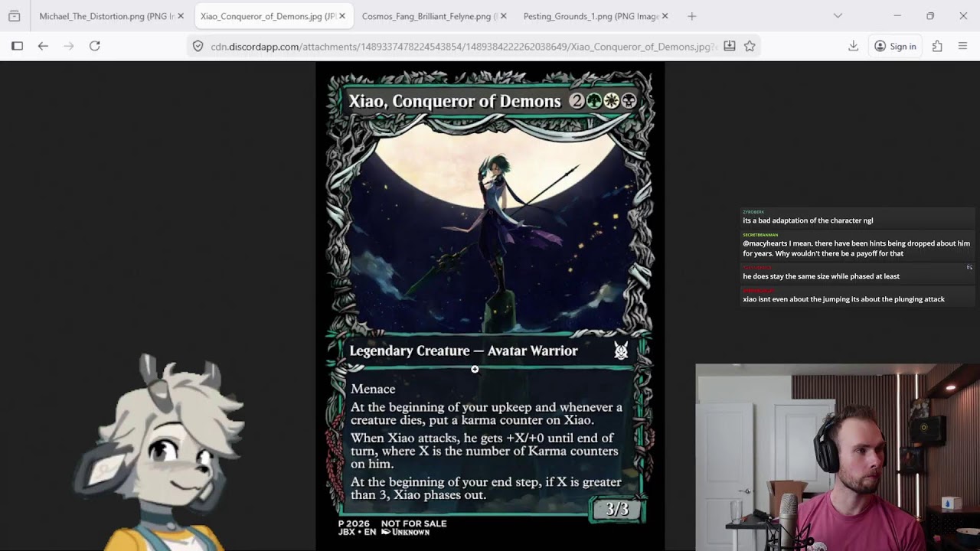Click username ZYROBERK in chat

click(753, 212)
